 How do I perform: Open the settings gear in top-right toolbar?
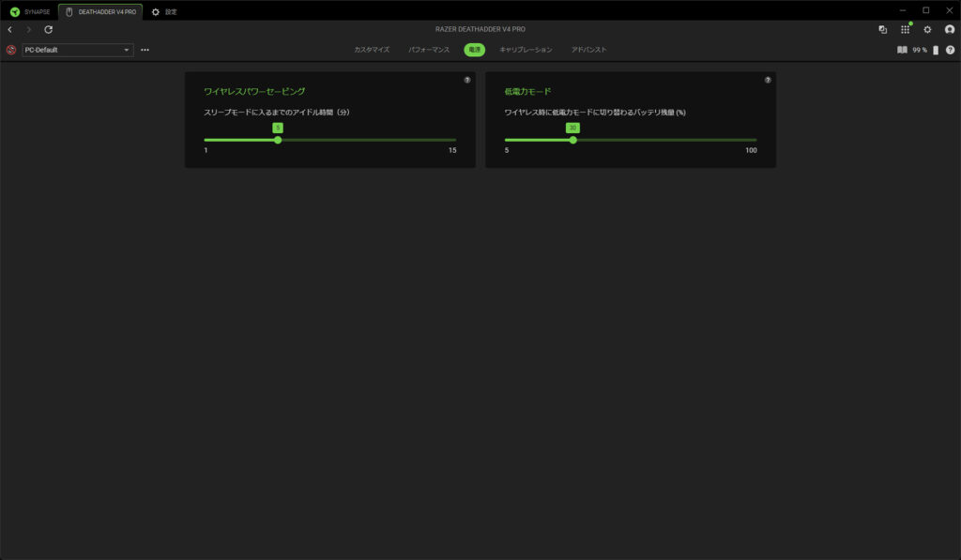point(927,30)
